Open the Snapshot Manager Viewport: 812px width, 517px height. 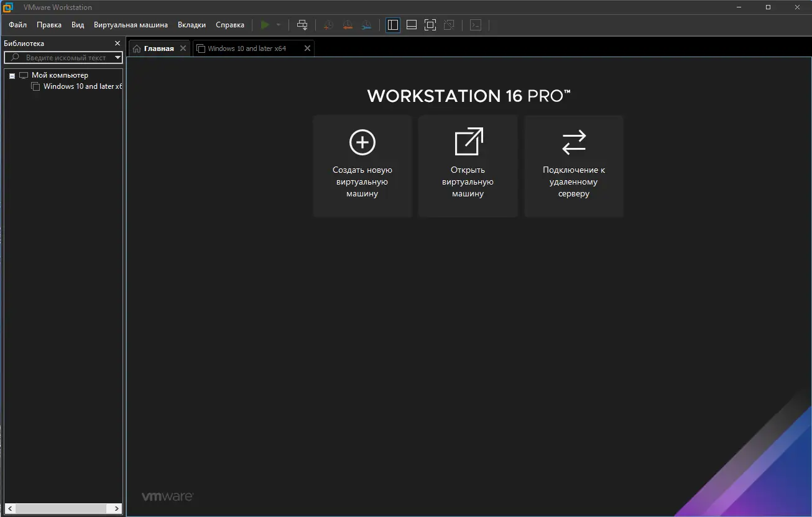click(x=366, y=25)
